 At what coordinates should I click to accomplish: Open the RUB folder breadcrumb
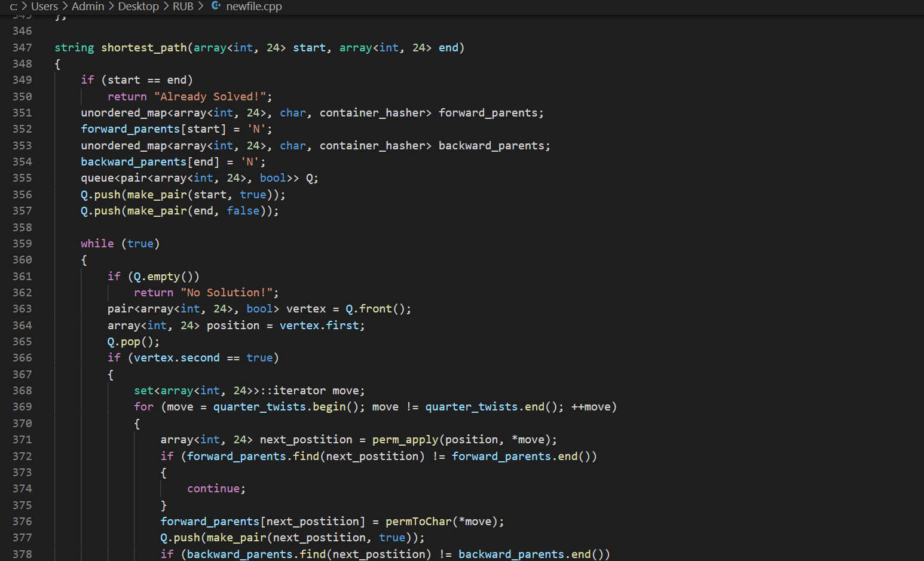(x=183, y=7)
